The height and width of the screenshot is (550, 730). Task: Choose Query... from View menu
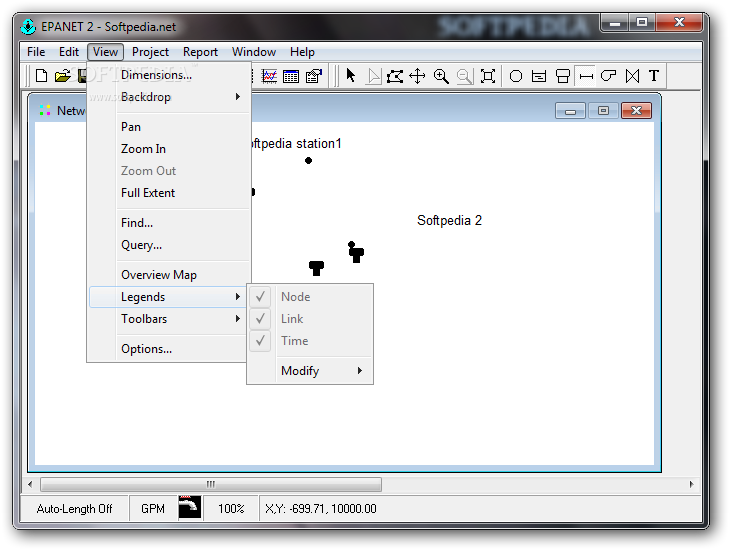pyautogui.click(x=168, y=244)
